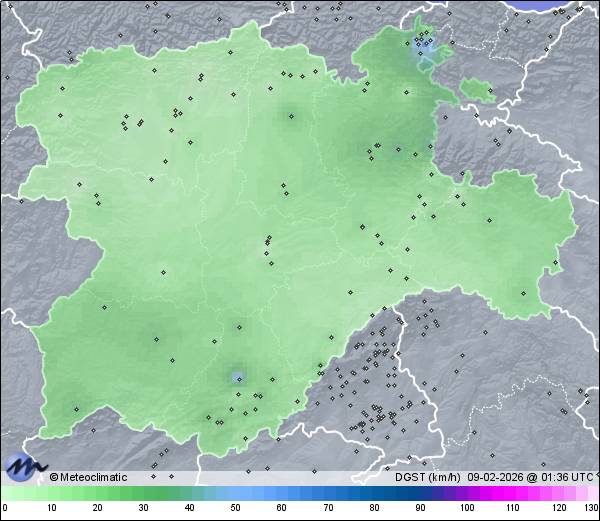
Task: Click the DGST (km/h) variable label
Action: [428, 477]
